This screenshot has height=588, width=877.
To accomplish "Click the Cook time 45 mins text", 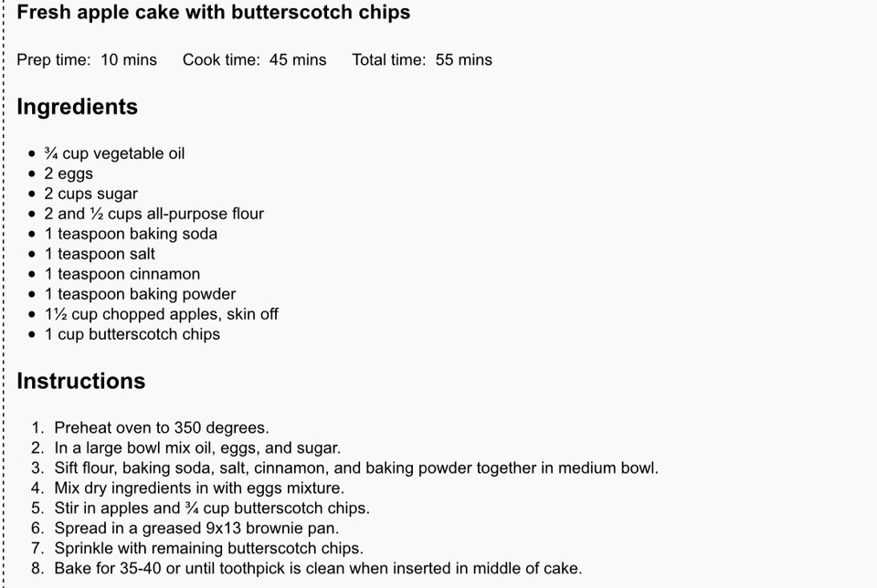I will click(x=255, y=60).
